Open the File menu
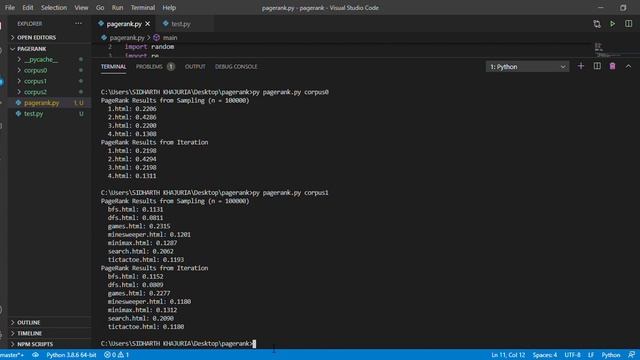 pyautogui.click(x=9, y=8)
